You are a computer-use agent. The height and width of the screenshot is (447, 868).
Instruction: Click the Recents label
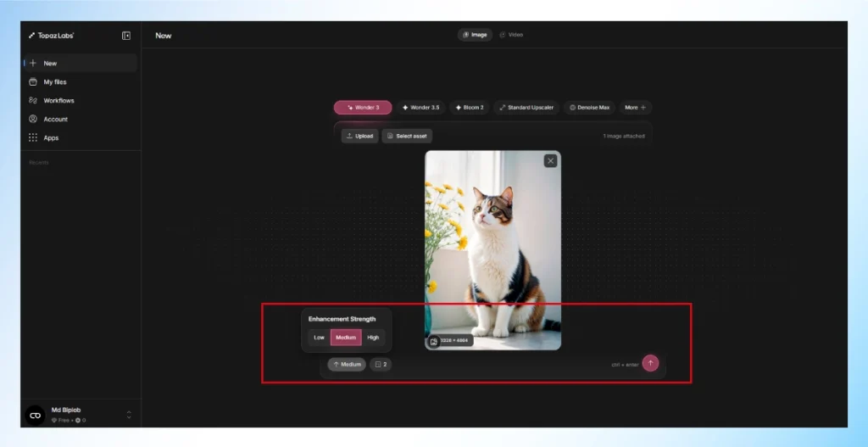[x=39, y=162]
